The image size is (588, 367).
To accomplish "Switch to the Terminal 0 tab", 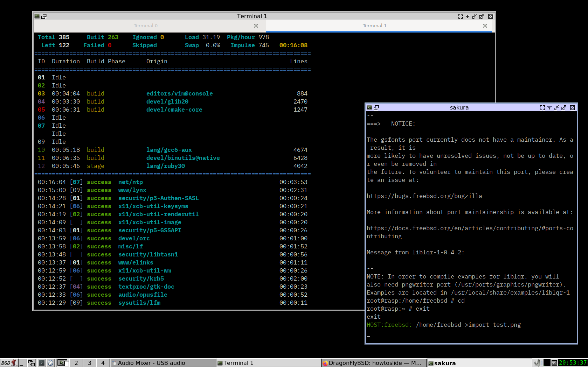I will pos(146,26).
